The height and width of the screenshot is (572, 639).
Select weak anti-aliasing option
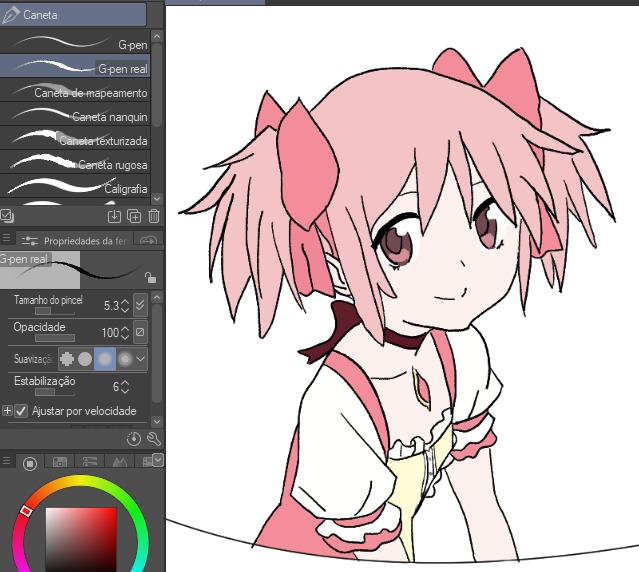(x=85, y=359)
